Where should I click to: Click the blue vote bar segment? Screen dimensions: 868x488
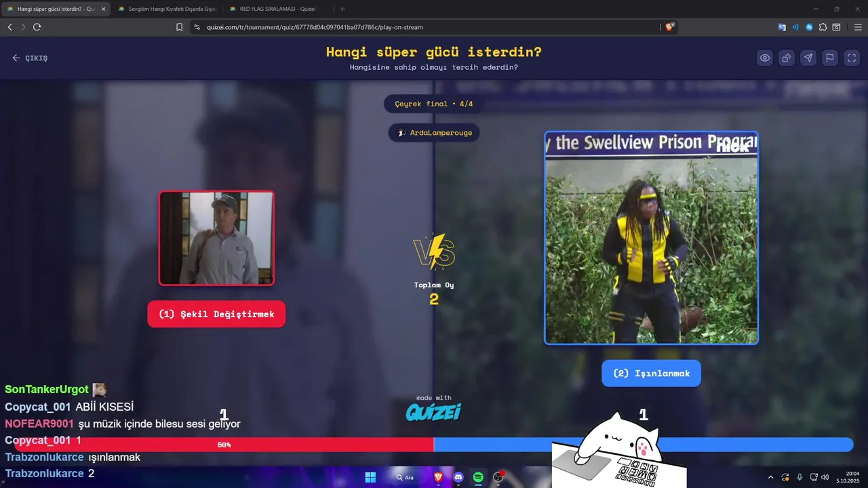(643, 445)
